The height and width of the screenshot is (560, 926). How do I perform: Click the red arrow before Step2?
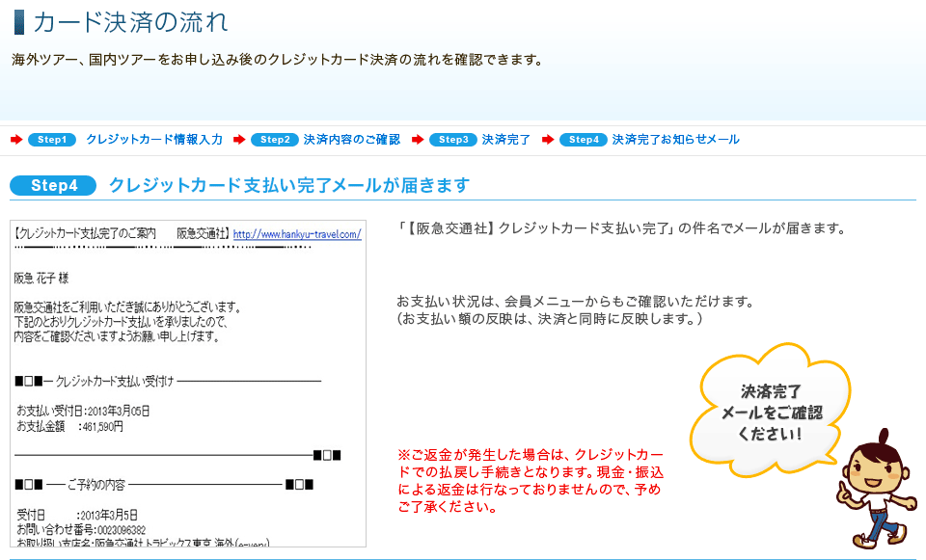(239, 140)
